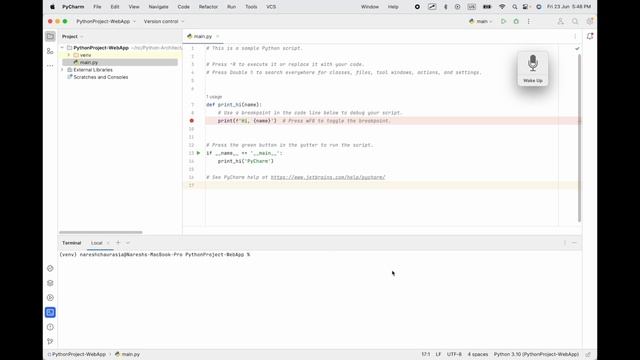Click PythonProject-WebApp breadcrumb in status bar
This screenshot has height=360, width=640.
pos(77,354)
